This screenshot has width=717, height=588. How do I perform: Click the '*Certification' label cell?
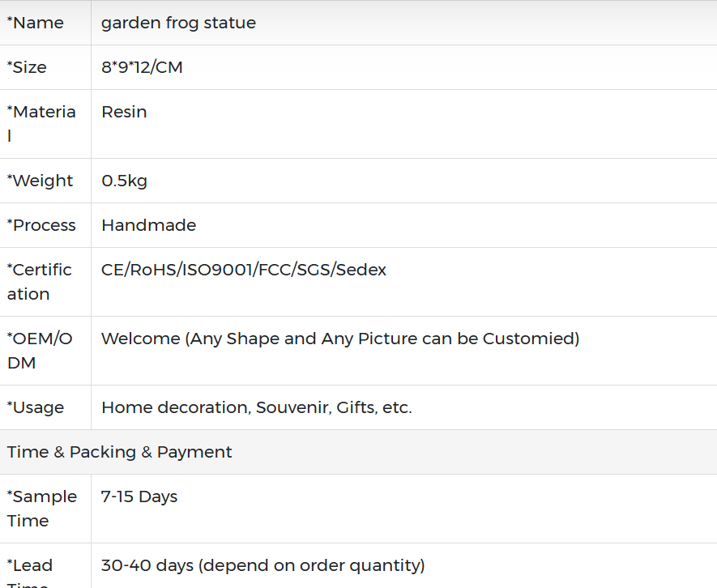(x=40, y=282)
